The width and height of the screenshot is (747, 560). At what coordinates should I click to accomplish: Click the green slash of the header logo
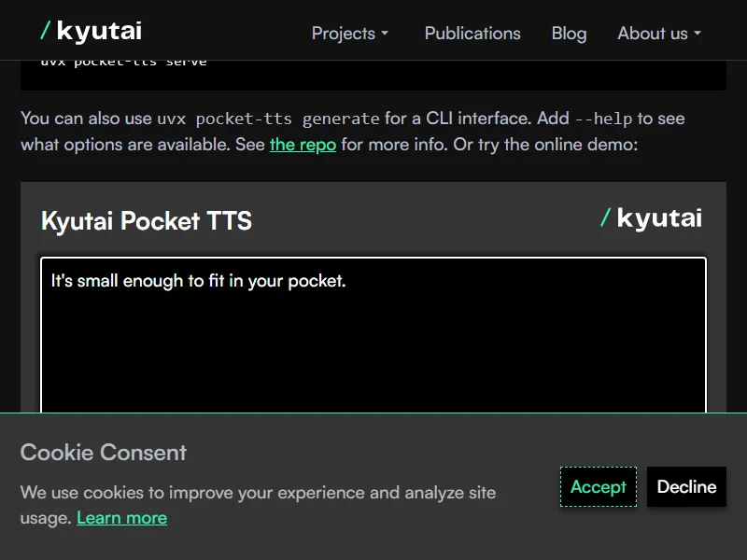point(45,31)
